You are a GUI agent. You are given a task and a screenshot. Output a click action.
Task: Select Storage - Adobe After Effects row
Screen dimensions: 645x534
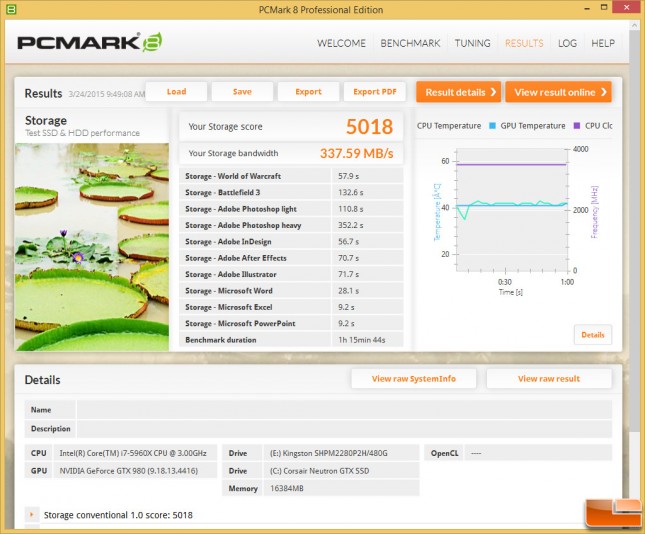coord(291,258)
